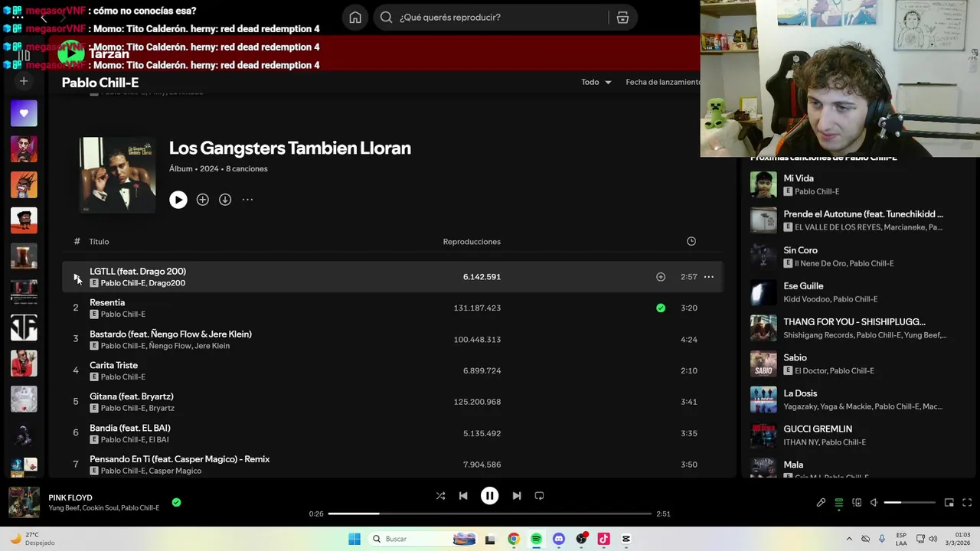Toggle shuffle in the player controls
Image resolution: width=980 pixels, height=551 pixels.
440,496
